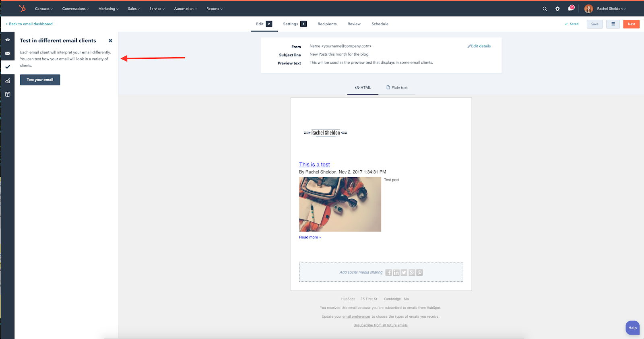
Task: Click Unsubscribe from all future emails
Action: click(x=381, y=325)
